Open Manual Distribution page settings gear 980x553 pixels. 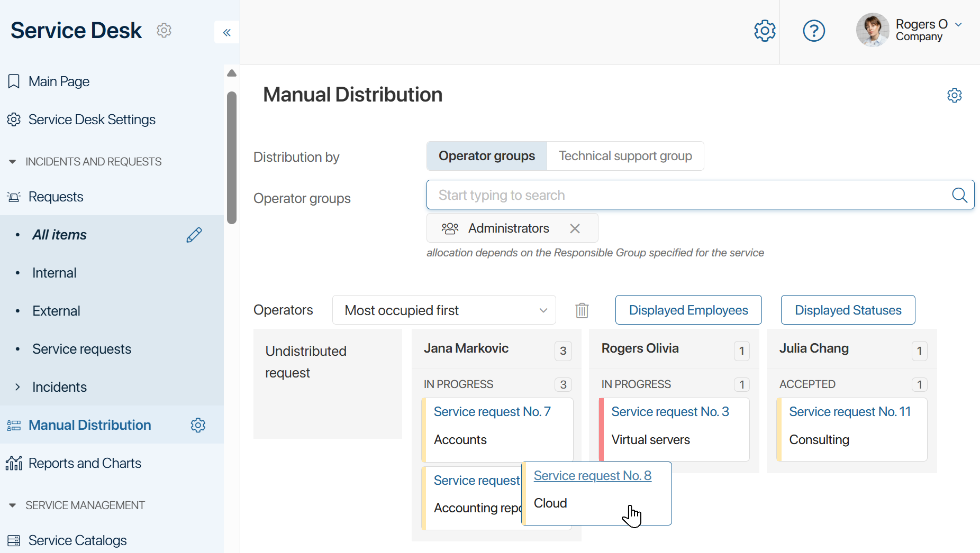[x=954, y=95]
